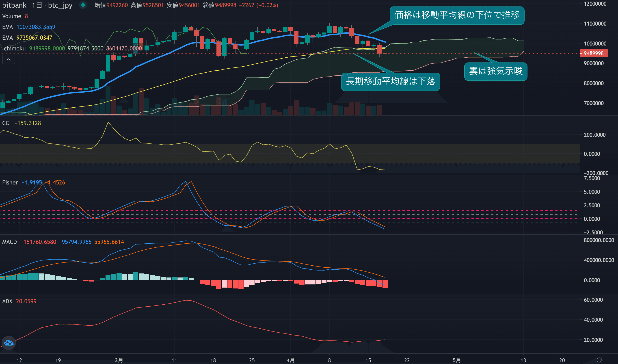Select the Fisher indicator pane title
This screenshot has width=618, height=364.
(10, 182)
